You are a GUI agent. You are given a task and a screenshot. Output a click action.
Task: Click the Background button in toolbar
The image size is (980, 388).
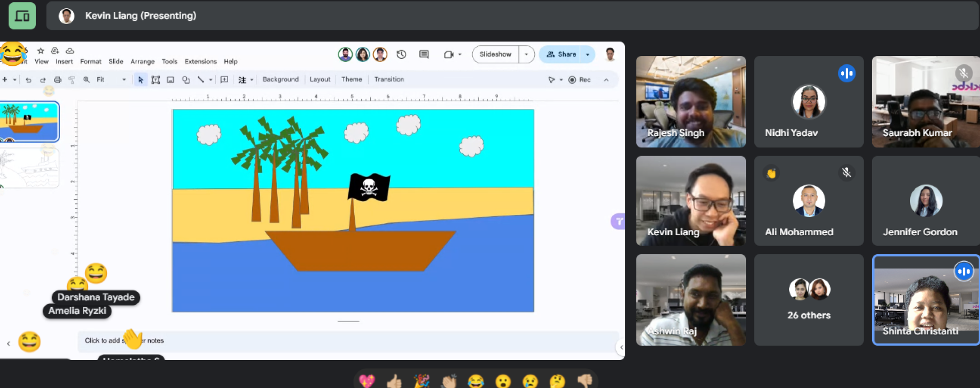click(x=280, y=79)
